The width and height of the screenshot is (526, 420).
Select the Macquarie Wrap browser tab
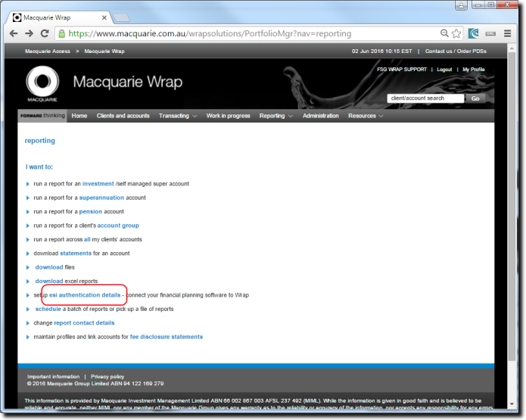(x=59, y=17)
